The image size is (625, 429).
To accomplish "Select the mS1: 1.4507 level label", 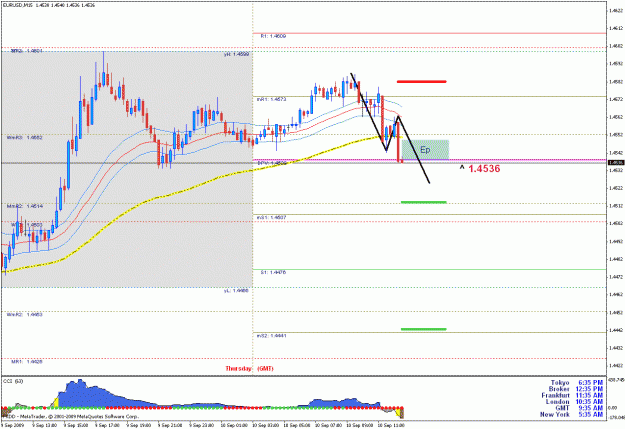I will 271,218.
